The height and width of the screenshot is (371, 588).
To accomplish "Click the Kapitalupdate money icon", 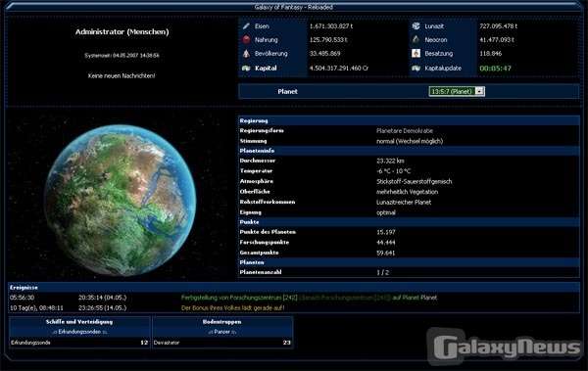I will 416,69.
